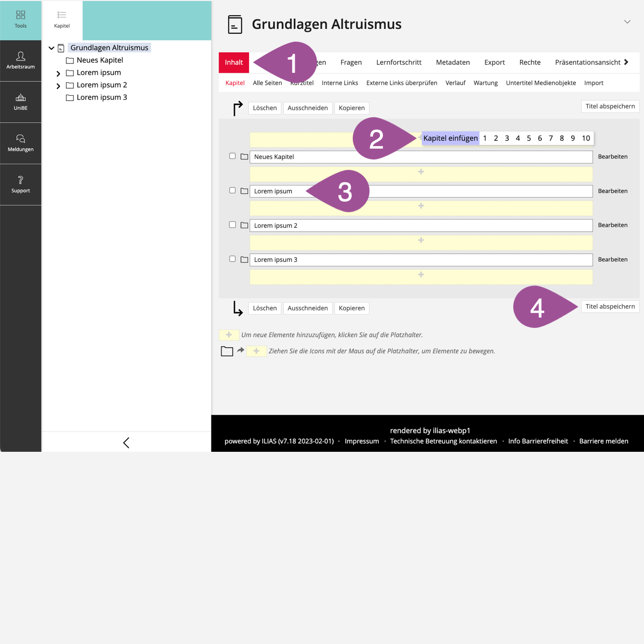Open the Support help icon
The width and height of the screenshot is (644, 644).
pos(20,184)
